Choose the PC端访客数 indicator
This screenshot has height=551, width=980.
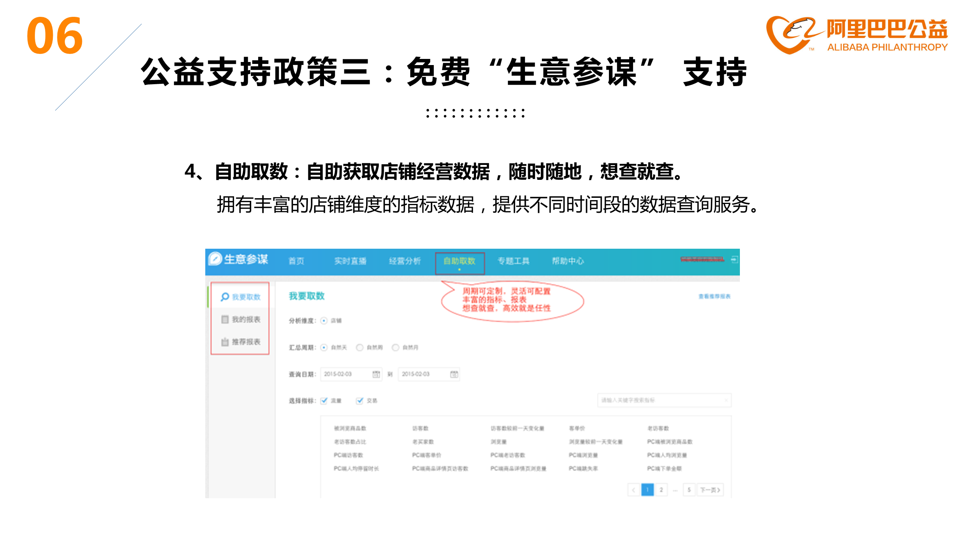click(x=348, y=455)
